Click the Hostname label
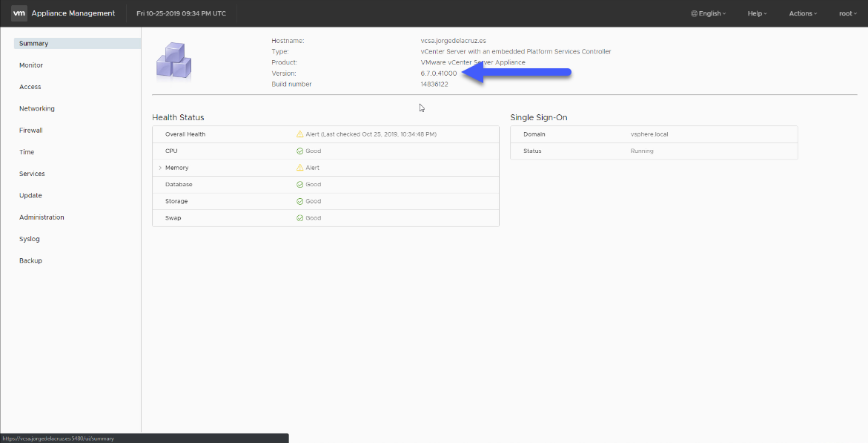The image size is (868, 443). 288,41
